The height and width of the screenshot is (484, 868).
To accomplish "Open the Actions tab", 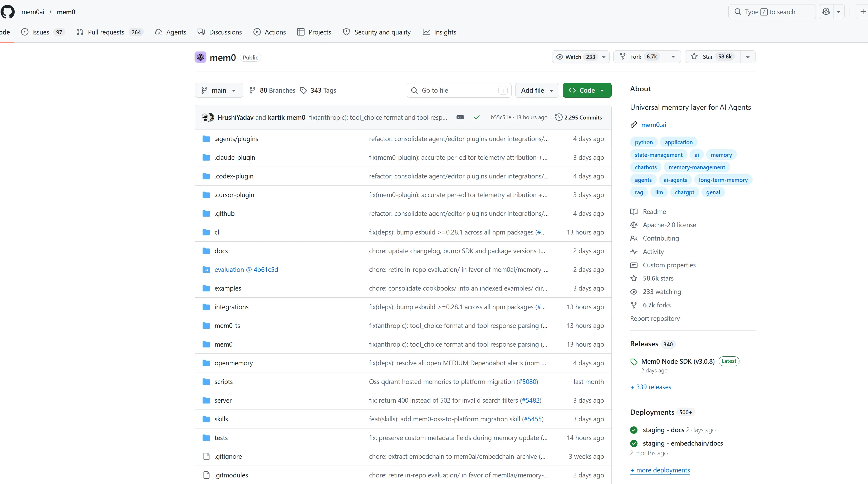I will coord(269,32).
